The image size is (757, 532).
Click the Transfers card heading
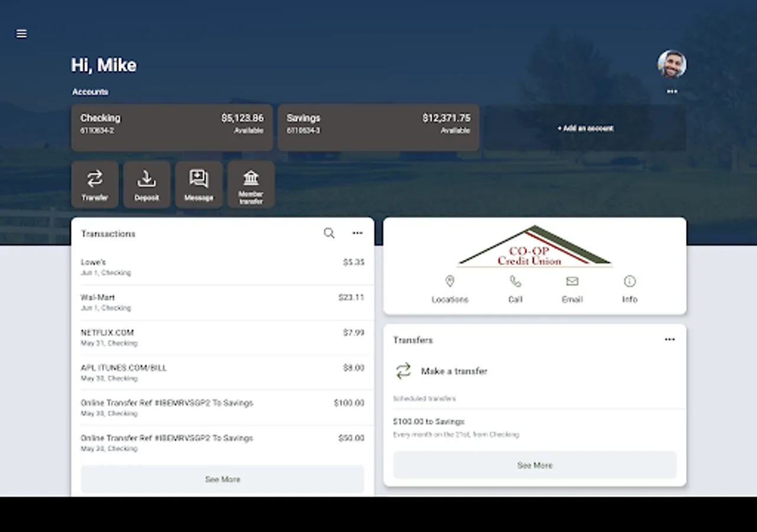tap(413, 340)
